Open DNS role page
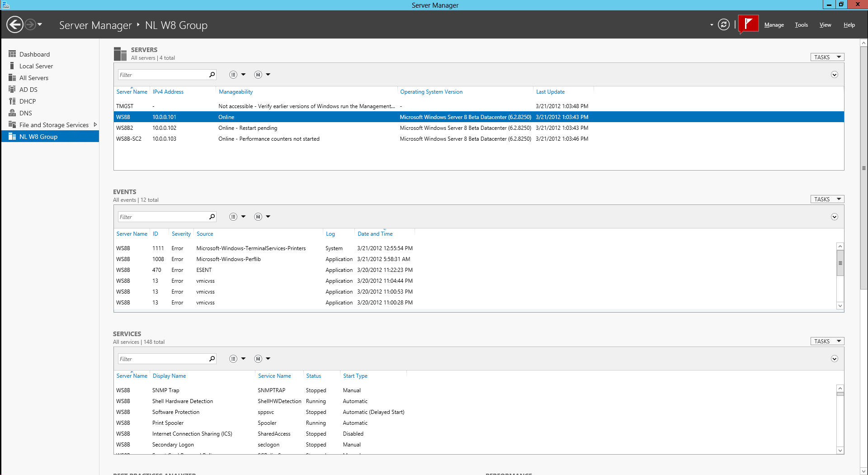 tap(26, 113)
